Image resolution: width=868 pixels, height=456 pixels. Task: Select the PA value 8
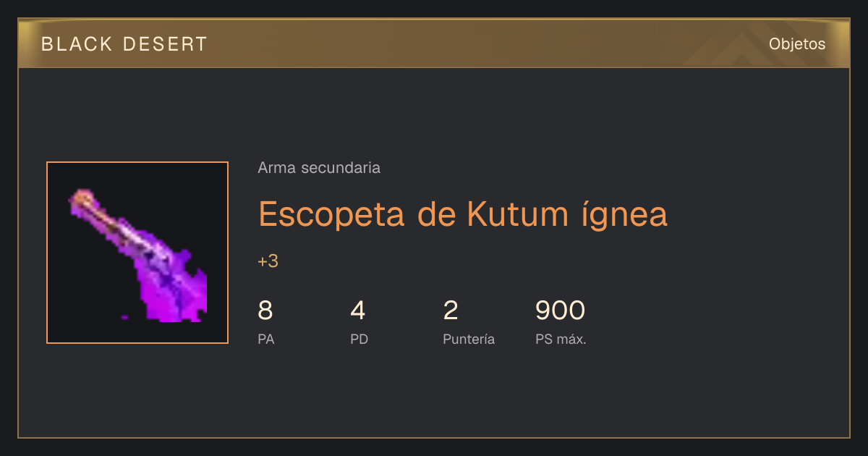pyautogui.click(x=265, y=311)
